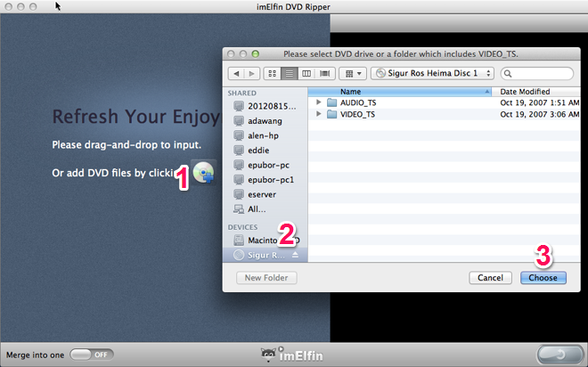
Task: Expand the AUDIO_TS folder
Action: pyautogui.click(x=318, y=102)
